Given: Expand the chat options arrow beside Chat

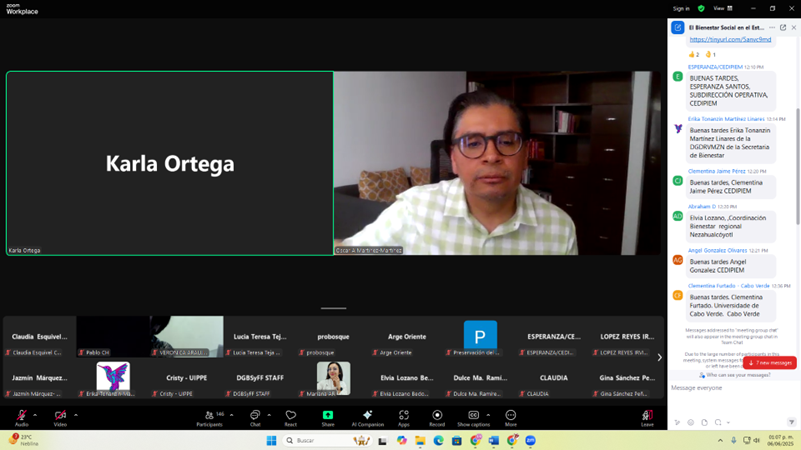Looking at the screenshot, I should tap(269, 415).
